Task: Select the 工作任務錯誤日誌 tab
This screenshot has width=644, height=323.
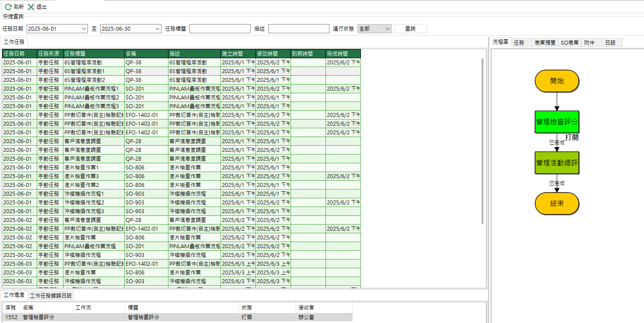Action: click(51, 295)
